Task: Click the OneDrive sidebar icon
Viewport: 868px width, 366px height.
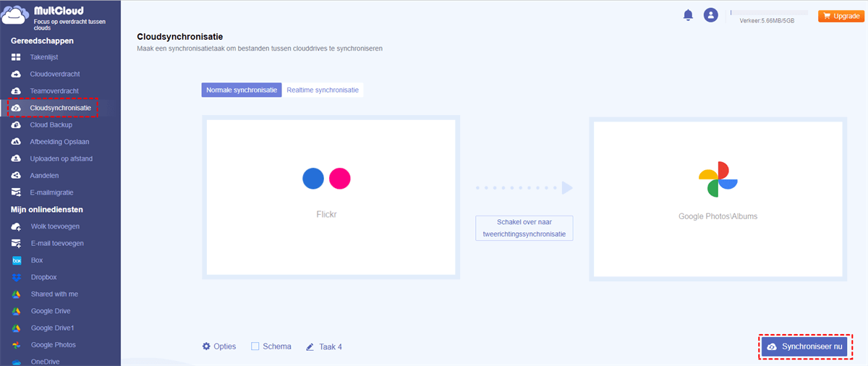Action: [16, 362]
